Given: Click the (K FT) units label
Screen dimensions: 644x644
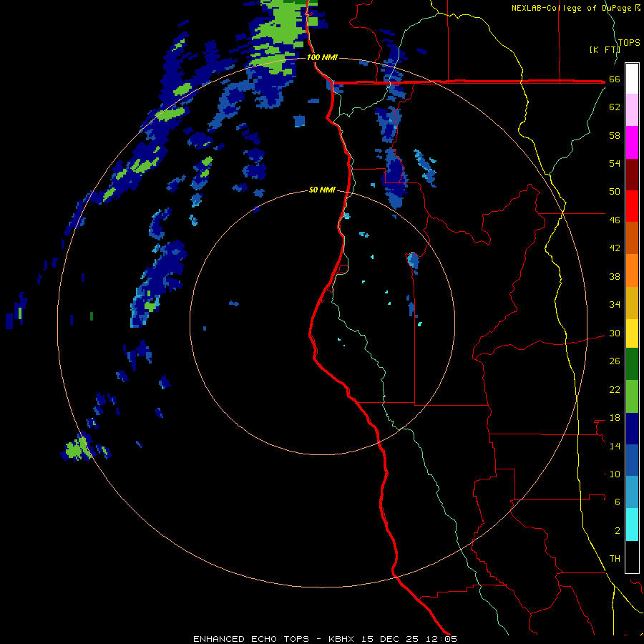Looking at the screenshot, I should (x=605, y=50).
